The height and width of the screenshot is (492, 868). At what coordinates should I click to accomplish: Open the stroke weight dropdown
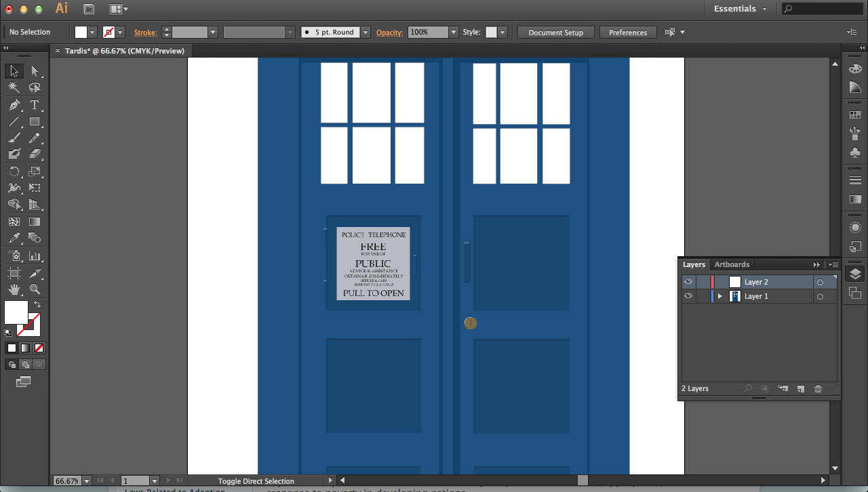coord(213,33)
